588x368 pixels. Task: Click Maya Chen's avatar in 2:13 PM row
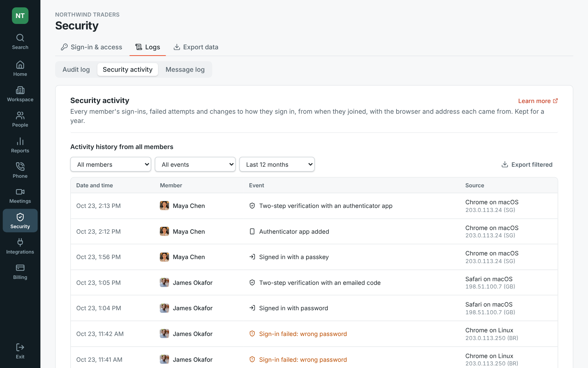tap(164, 206)
